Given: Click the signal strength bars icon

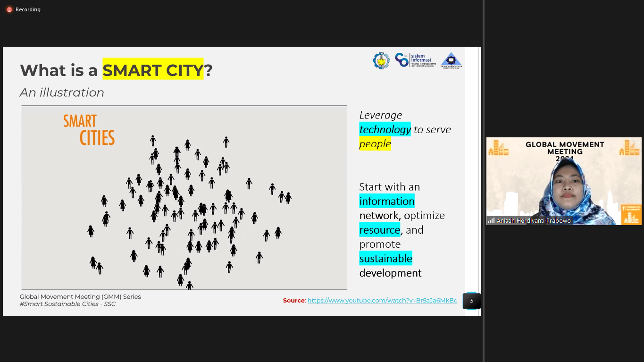Looking at the screenshot, I should coord(491,220).
